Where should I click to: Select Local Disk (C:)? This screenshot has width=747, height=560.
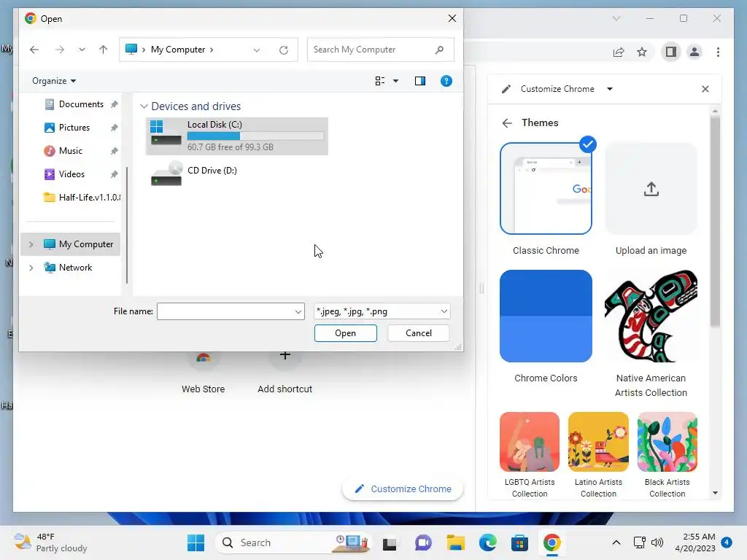click(237, 136)
